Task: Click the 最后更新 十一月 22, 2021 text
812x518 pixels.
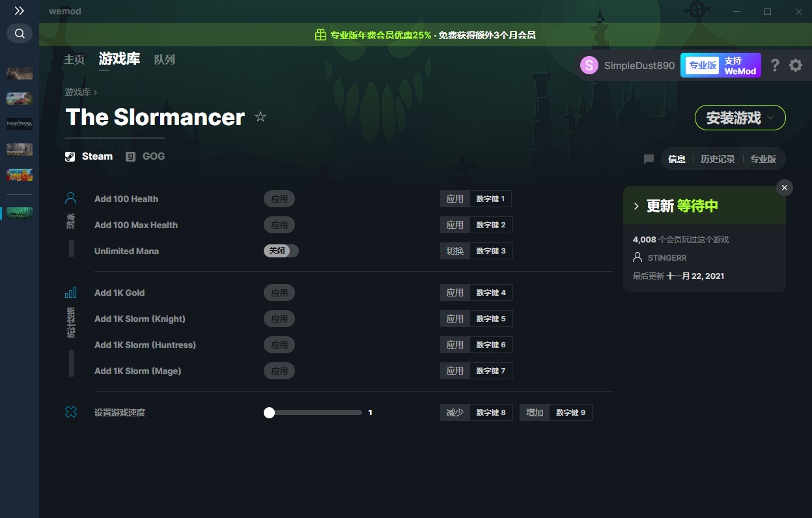Action: coord(679,276)
